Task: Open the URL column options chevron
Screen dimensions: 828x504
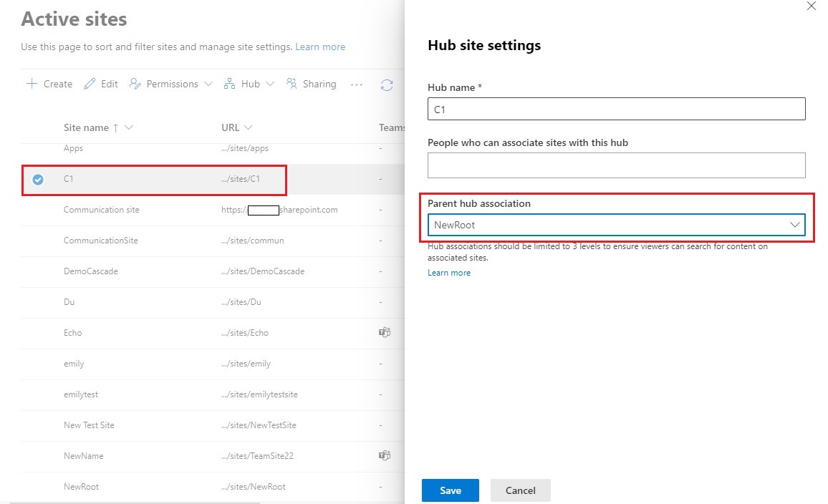Action: pos(249,127)
